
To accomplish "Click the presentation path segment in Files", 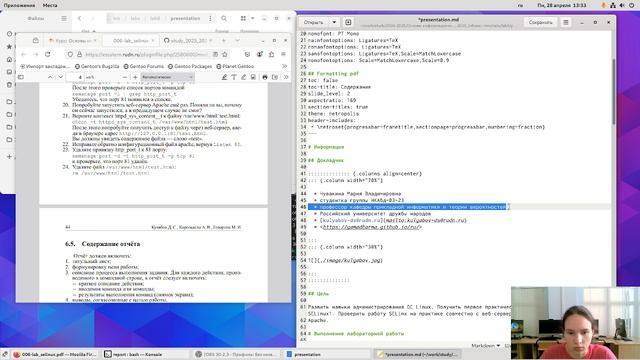I will (x=185, y=18).
